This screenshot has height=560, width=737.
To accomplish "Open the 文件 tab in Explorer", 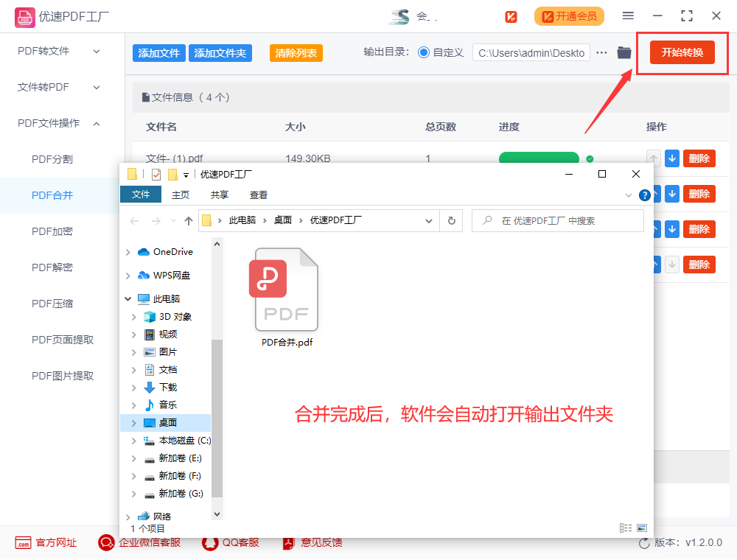I will tap(141, 195).
